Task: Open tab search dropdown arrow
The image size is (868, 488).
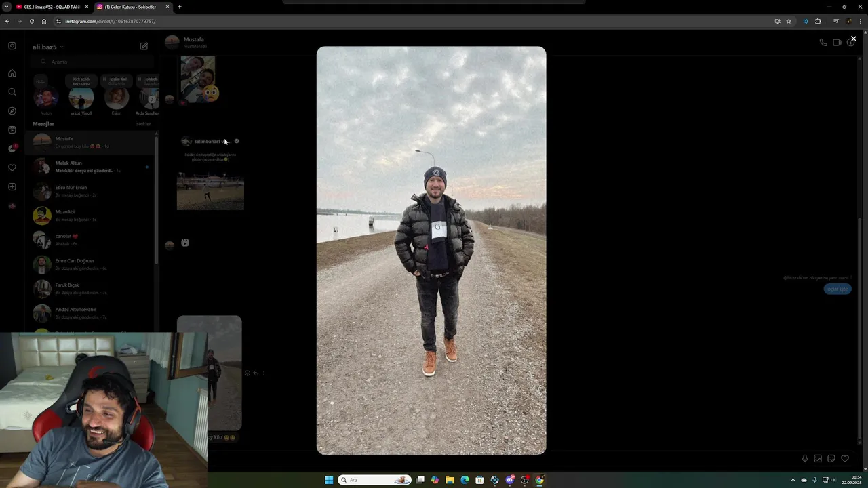Action: [x=6, y=7]
